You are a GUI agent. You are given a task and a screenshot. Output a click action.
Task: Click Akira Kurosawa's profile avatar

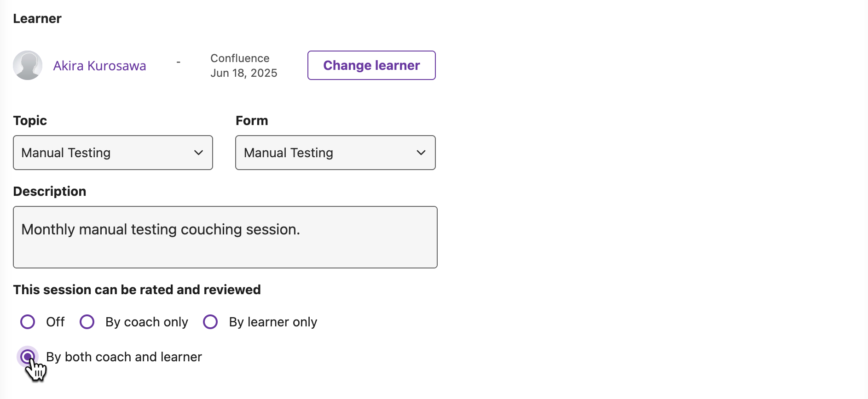point(28,65)
